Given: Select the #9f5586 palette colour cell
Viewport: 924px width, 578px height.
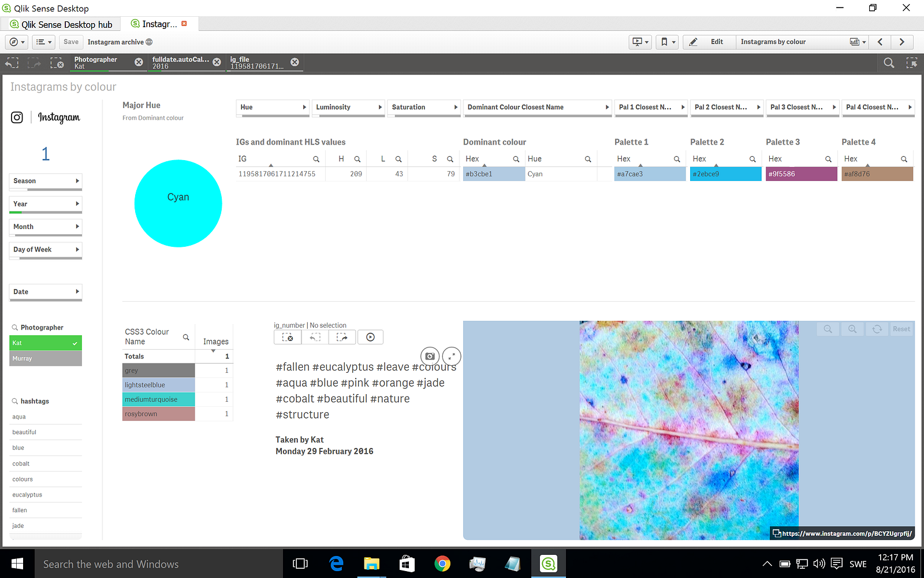Looking at the screenshot, I should coord(802,174).
